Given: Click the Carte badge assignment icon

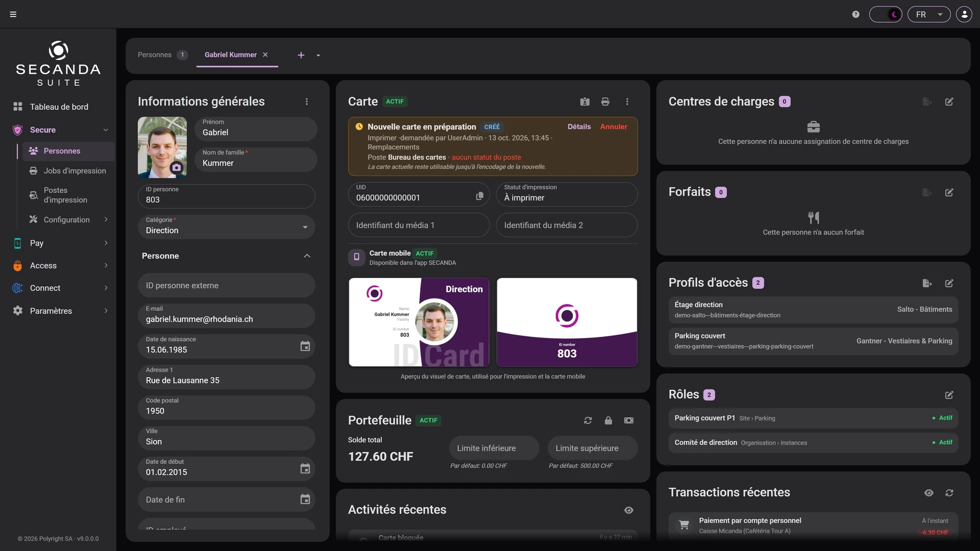Looking at the screenshot, I should [585, 102].
